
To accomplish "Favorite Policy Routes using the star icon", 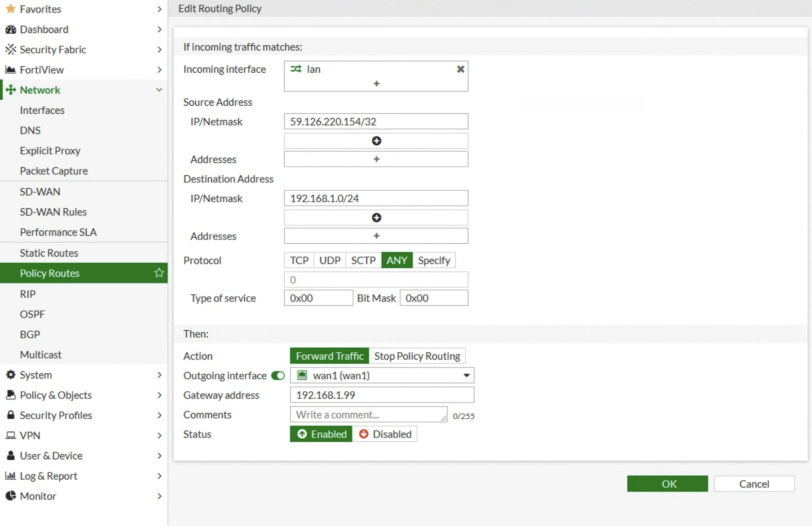I will (x=159, y=273).
